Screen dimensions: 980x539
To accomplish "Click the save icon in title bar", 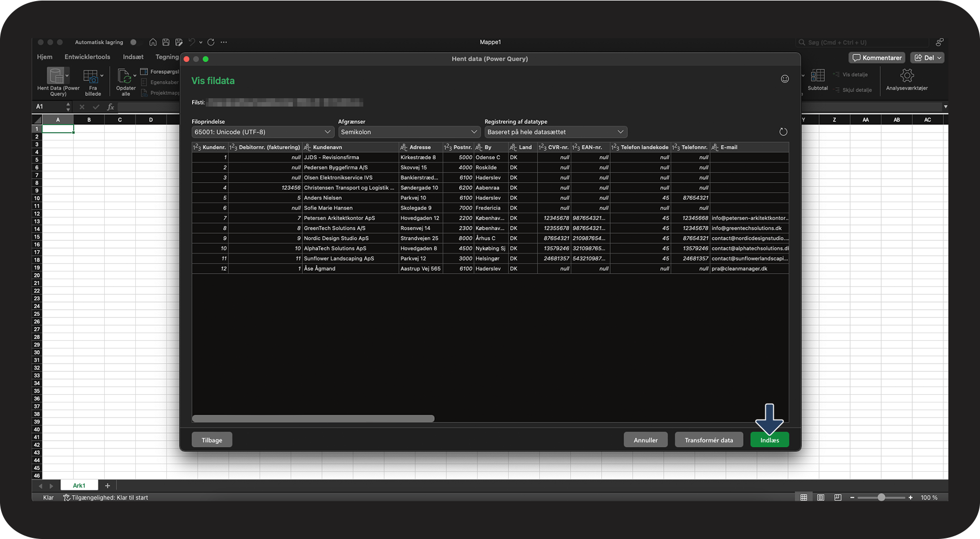I will 166,42.
